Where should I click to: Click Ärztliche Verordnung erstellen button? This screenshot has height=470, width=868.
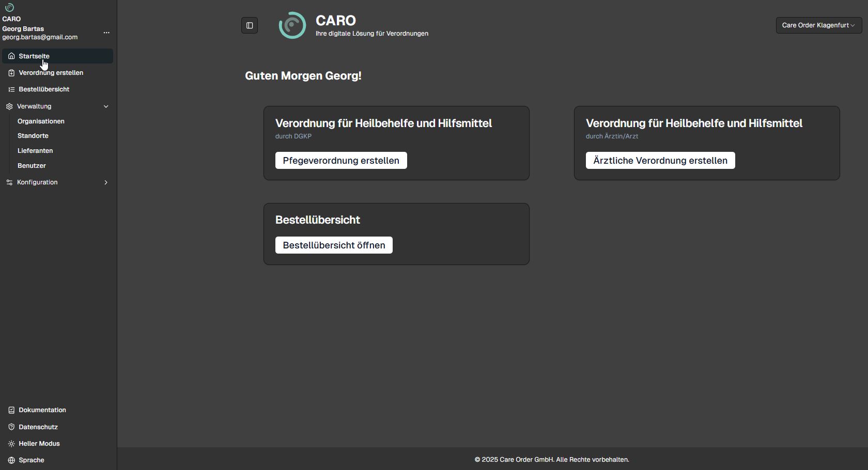click(660, 161)
